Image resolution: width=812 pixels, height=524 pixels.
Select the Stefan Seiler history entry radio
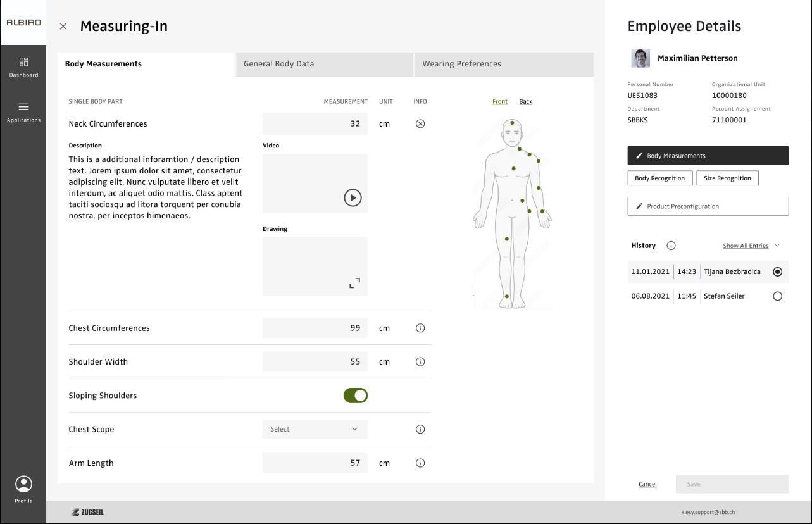(x=778, y=296)
